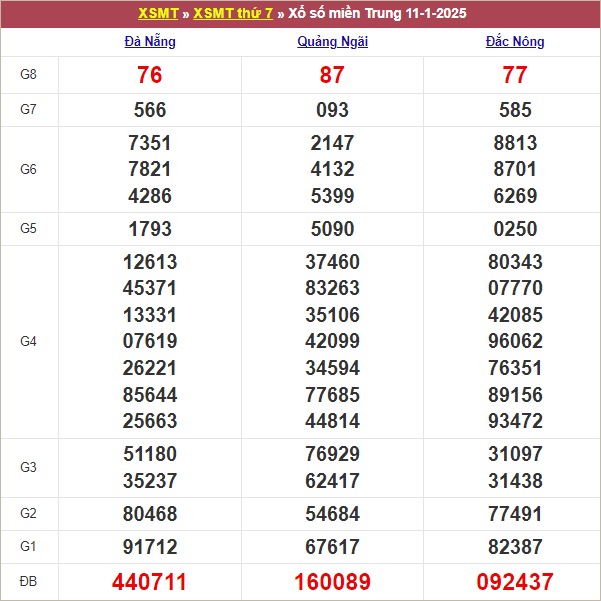Open the XSMT thứ 7 link
The height and width of the screenshot is (601, 601).
[x=232, y=14]
